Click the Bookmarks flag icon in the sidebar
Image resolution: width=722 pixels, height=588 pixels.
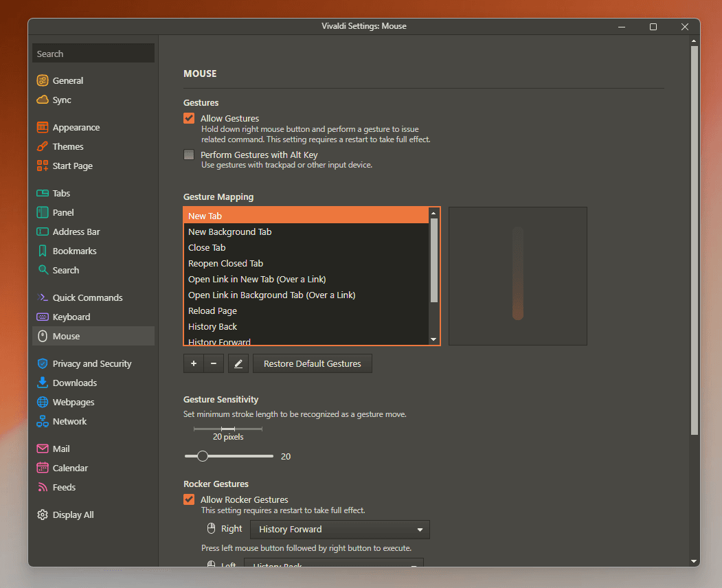(42, 251)
